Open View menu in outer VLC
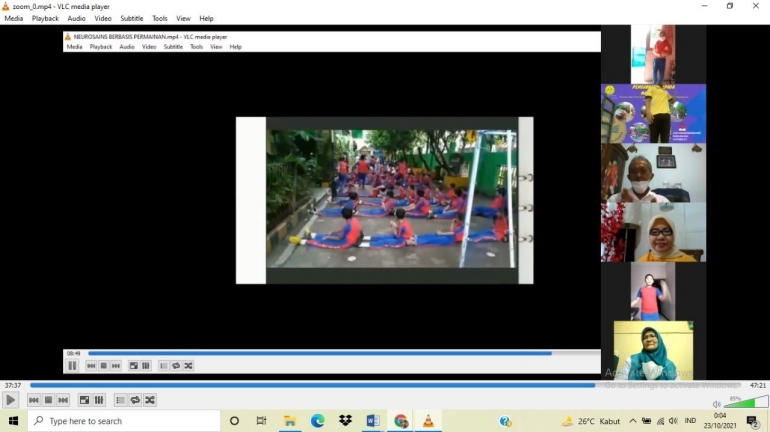Viewport: 770px width, 432px height. pos(183,18)
